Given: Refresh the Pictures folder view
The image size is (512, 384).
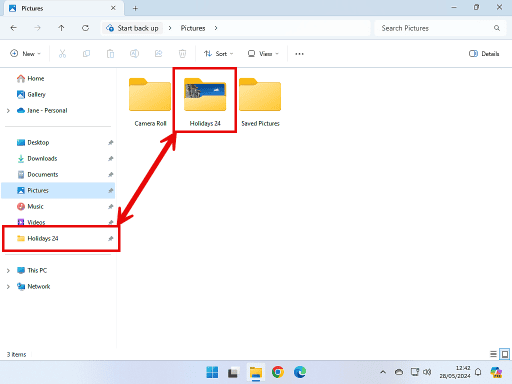Looking at the screenshot, I should click(x=86, y=28).
